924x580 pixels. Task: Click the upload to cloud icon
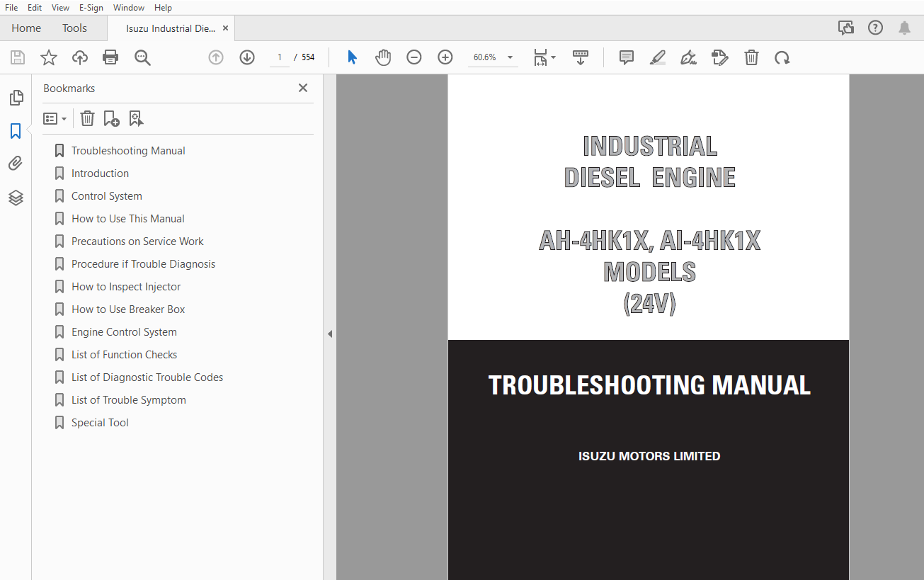point(80,57)
